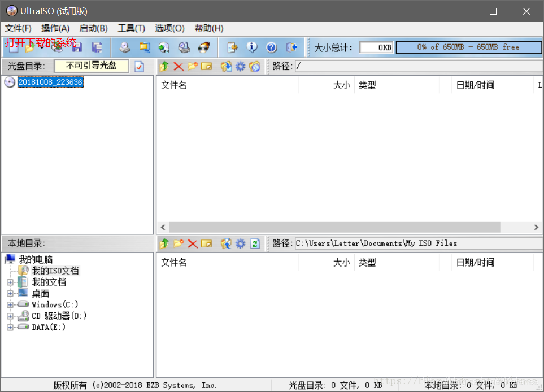The image size is (544, 392).
Task: Select 桌面 in local tree
Action: coord(40,294)
